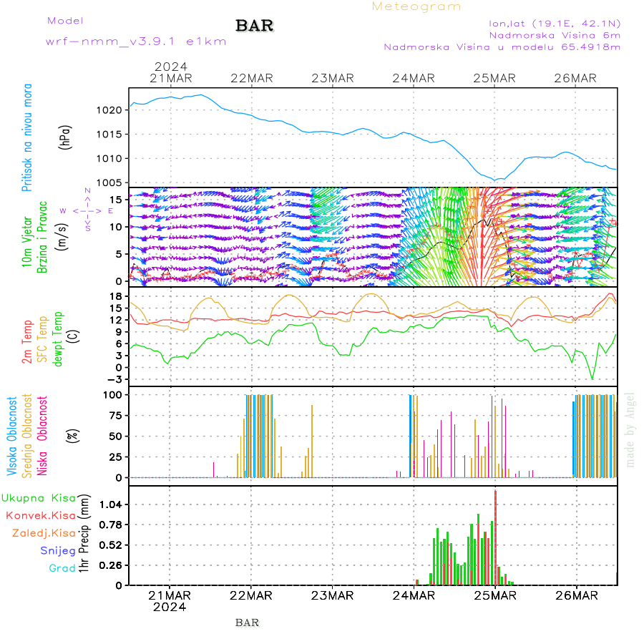Select the blue "Snijeg" legend entry
Screen dimensions: 644x644
pyautogui.click(x=58, y=551)
